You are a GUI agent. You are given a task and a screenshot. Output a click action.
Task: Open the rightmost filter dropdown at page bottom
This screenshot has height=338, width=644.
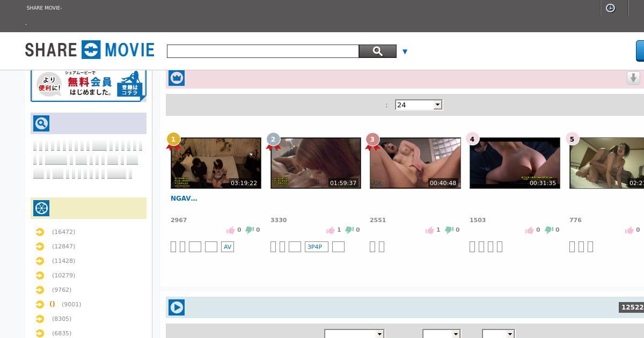[499, 334]
